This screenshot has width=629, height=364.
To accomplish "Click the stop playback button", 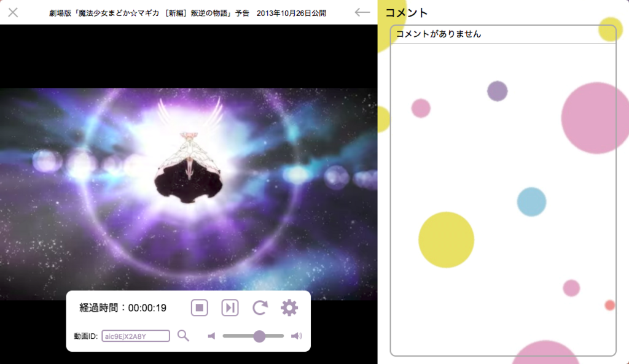I will [200, 308].
